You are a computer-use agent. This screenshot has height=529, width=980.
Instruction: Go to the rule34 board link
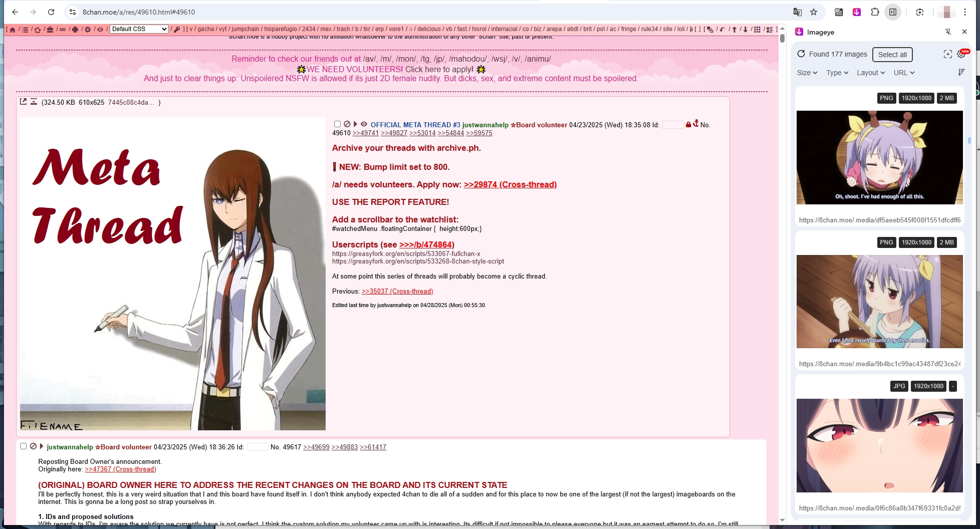[x=649, y=29]
